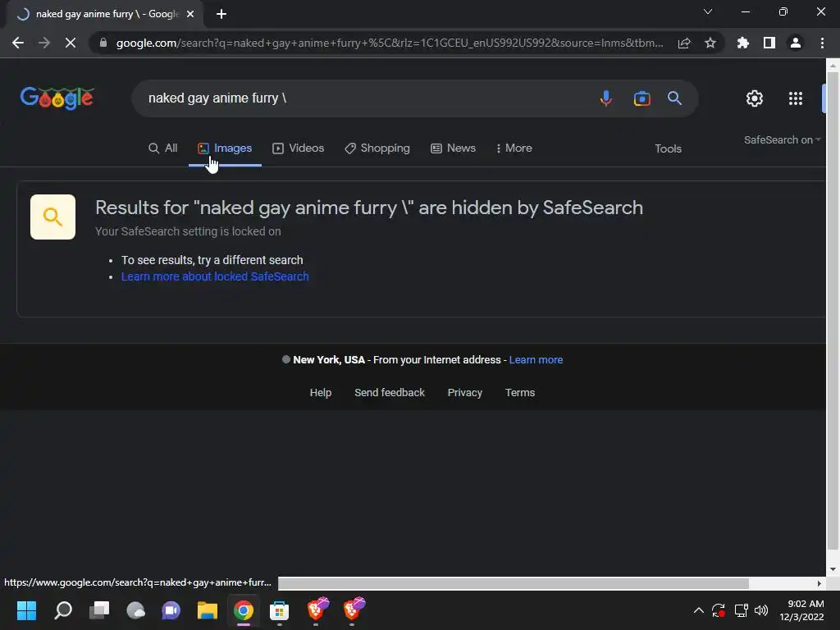Image resolution: width=840 pixels, height=630 pixels.
Task: Open the network status tray icon
Action: [x=741, y=610]
